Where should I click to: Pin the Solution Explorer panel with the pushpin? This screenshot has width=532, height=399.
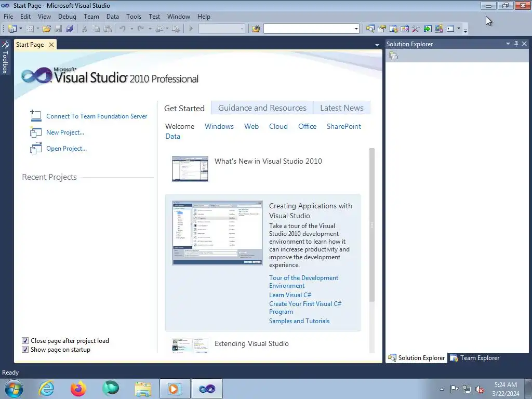516,44
